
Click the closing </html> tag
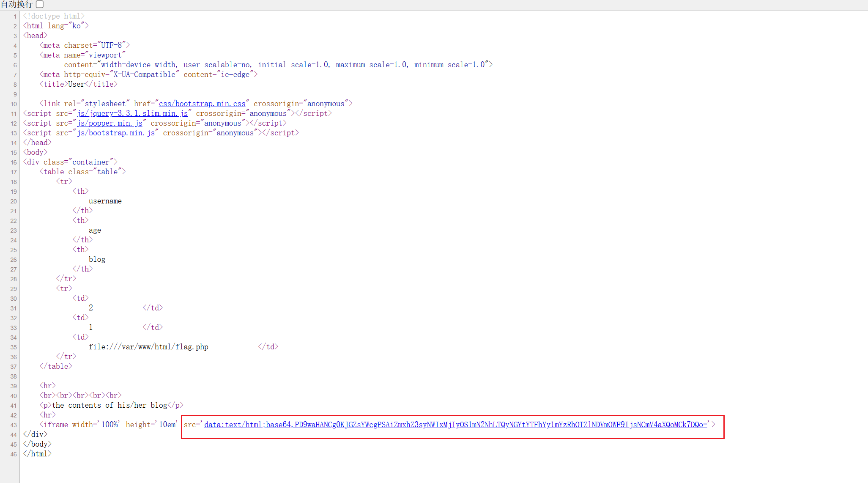pos(37,454)
